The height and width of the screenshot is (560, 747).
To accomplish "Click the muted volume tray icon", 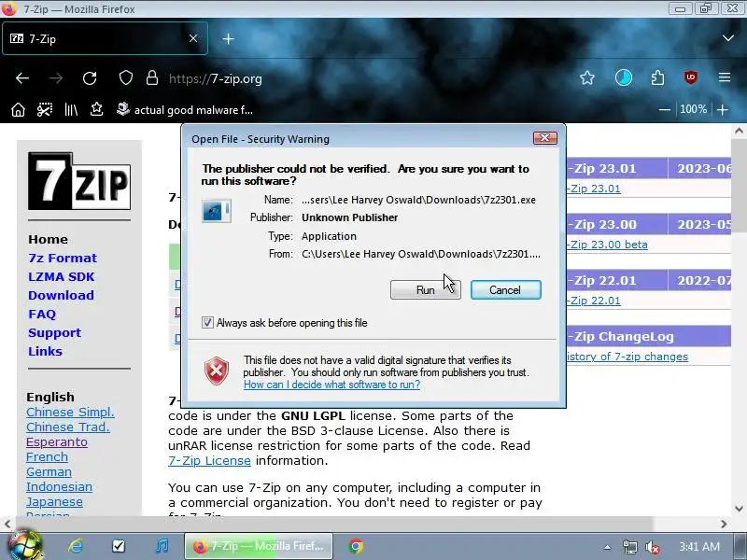I will pyautogui.click(x=652, y=547).
